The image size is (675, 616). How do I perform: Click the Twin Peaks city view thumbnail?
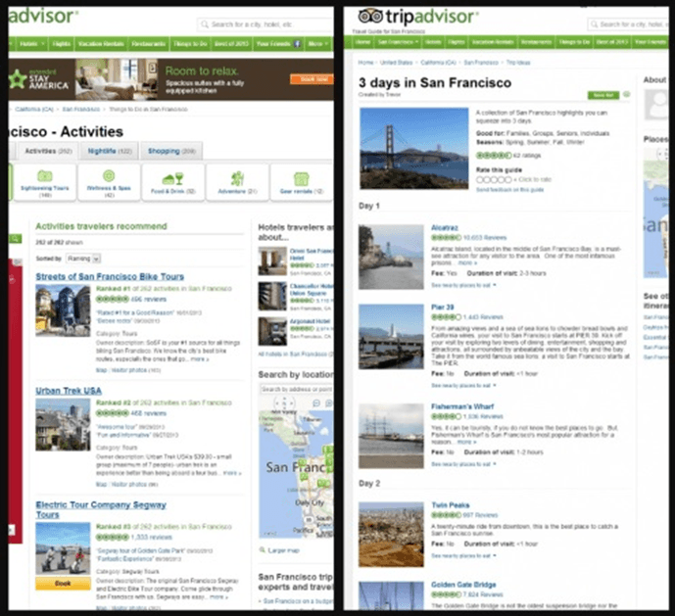[x=391, y=534]
